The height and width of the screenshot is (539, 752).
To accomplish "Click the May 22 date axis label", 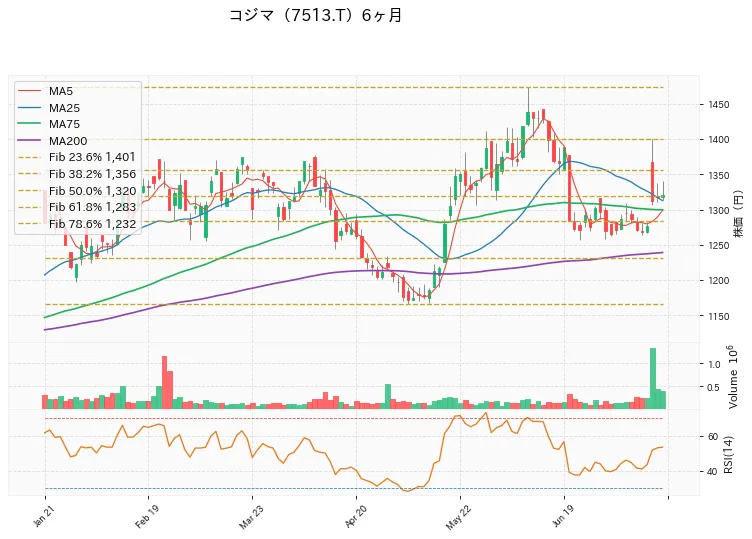I will click(x=458, y=517).
